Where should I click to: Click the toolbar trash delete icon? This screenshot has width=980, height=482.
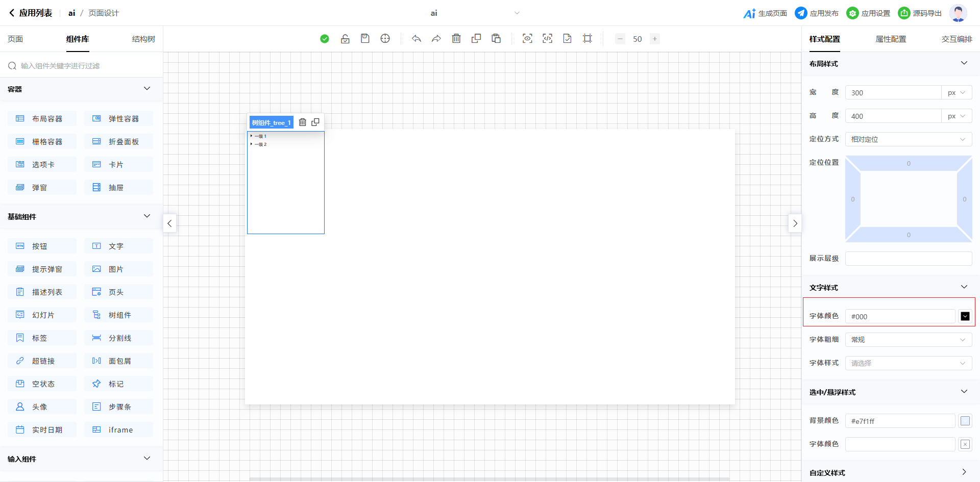tap(456, 39)
